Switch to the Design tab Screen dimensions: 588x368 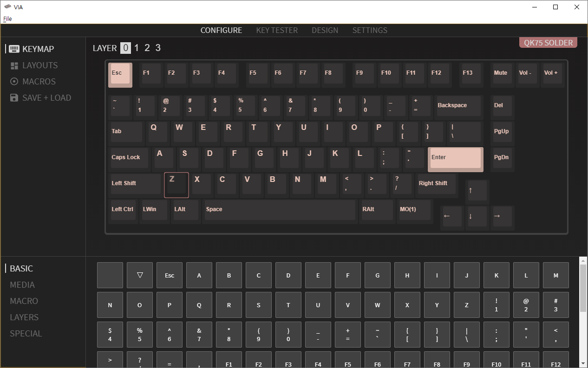(325, 30)
